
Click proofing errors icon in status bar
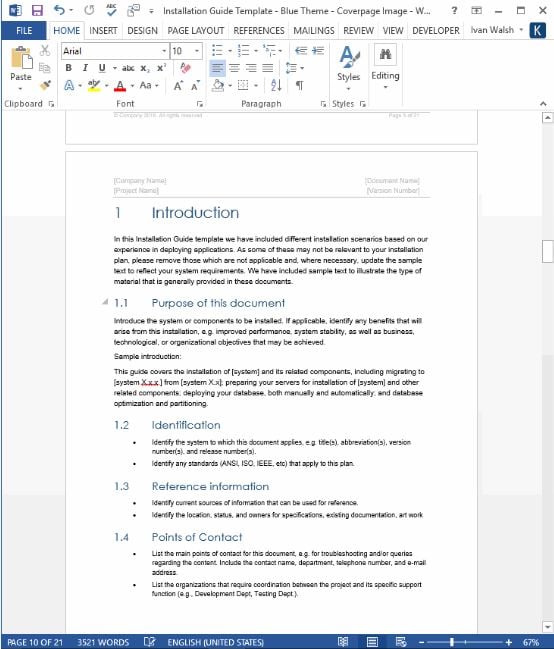pos(149,642)
